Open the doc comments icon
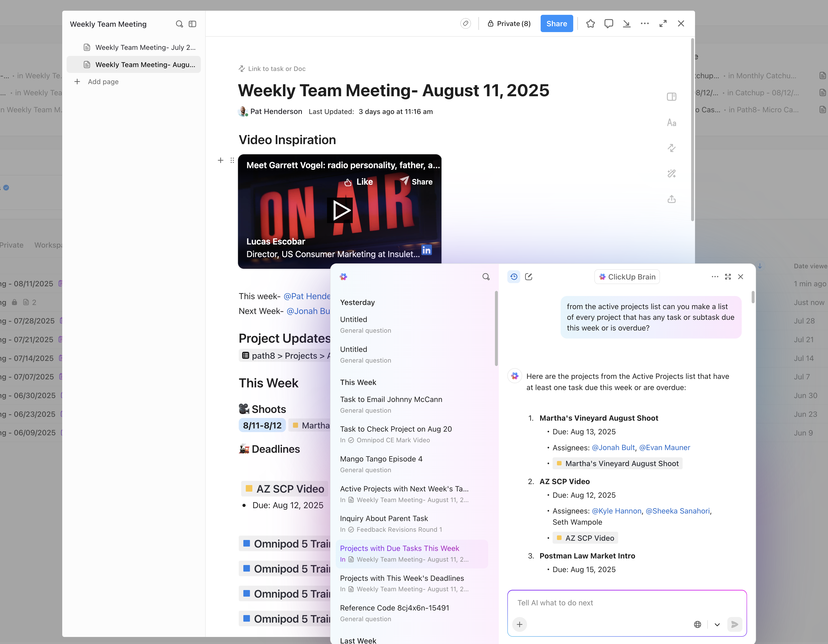The height and width of the screenshot is (644, 828). [608, 24]
